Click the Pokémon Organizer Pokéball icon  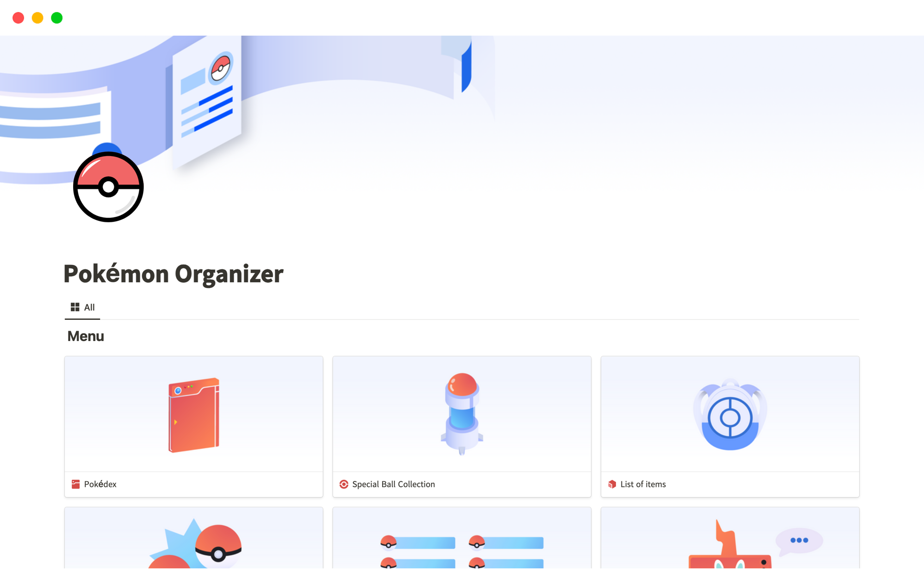[108, 186]
